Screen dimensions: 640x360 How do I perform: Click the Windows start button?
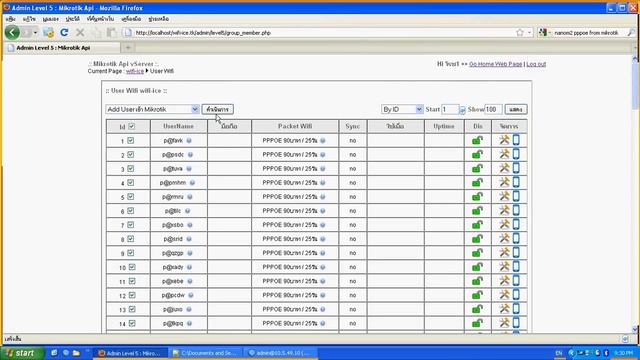point(22,353)
